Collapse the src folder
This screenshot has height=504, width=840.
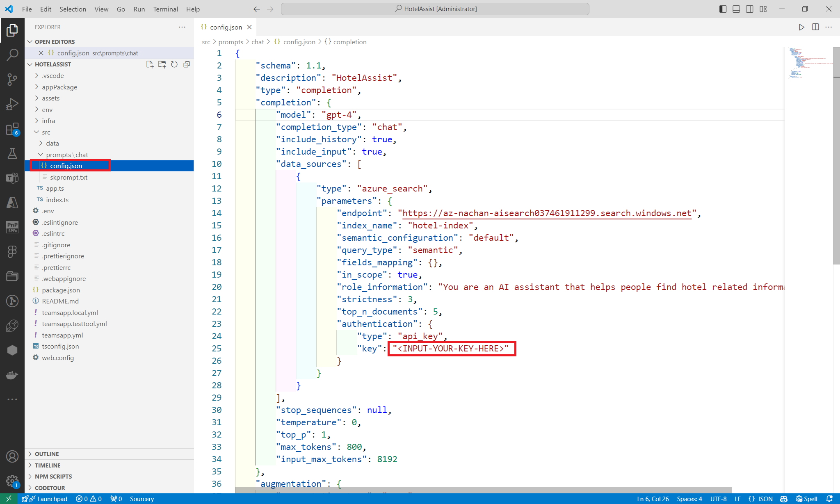46,132
